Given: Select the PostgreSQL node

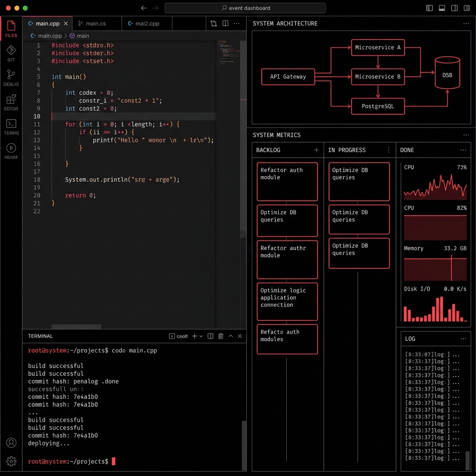Looking at the screenshot, I should [377, 106].
